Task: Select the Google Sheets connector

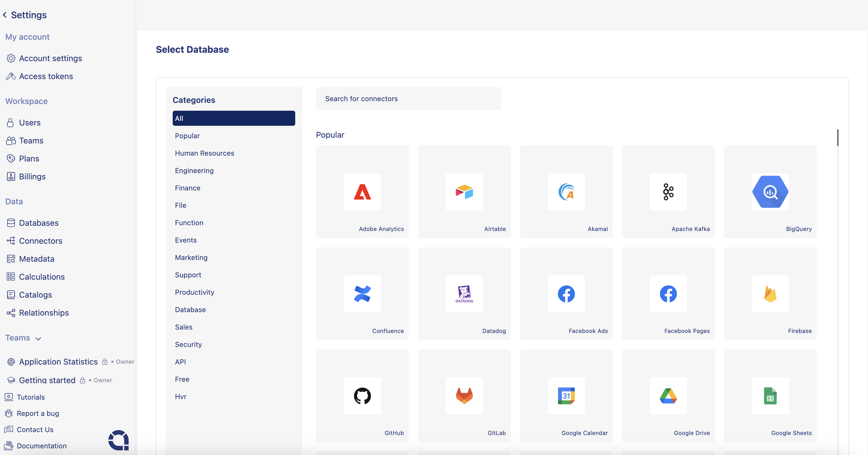Action: 770,396
